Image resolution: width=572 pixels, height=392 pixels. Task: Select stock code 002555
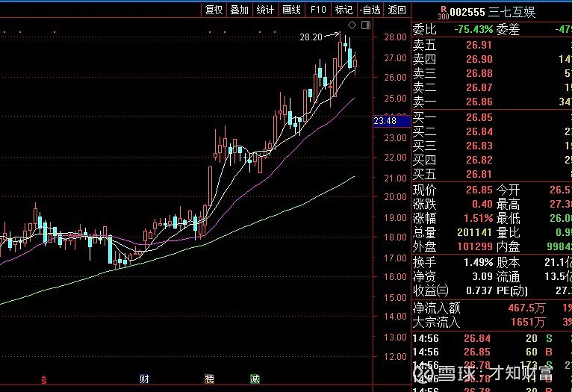(467, 13)
